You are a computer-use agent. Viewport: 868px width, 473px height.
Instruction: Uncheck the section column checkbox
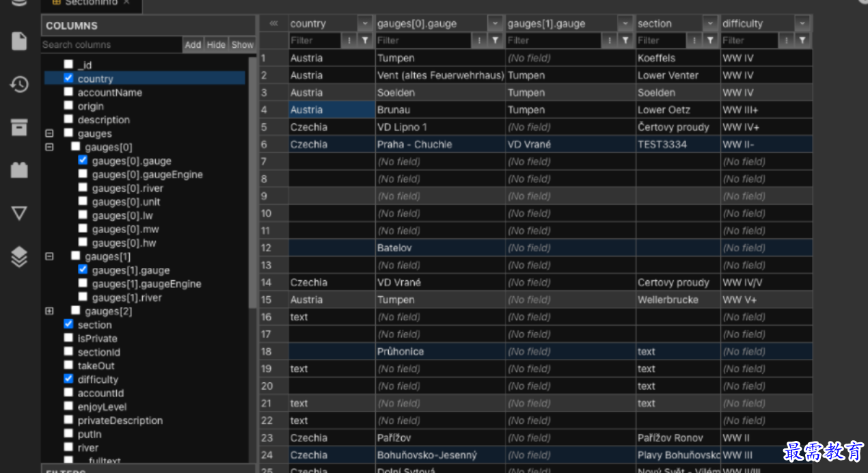[x=68, y=325]
